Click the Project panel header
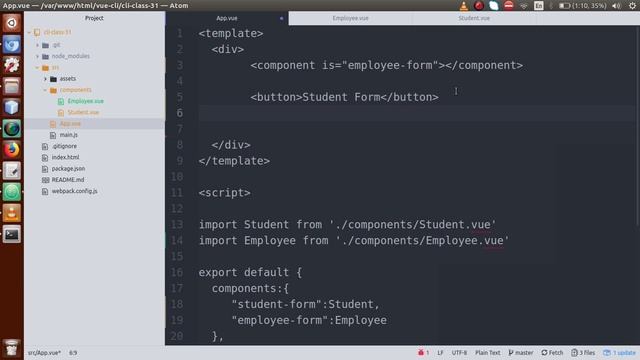This screenshot has height=360, width=640. (x=94, y=18)
